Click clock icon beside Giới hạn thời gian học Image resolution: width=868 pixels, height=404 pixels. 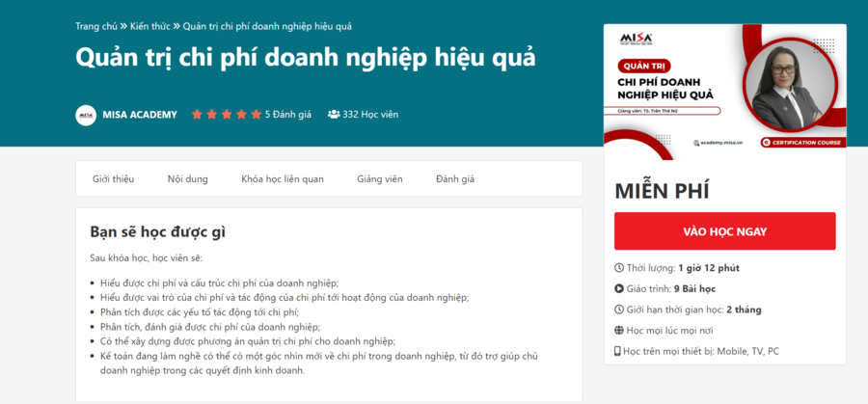(x=619, y=310)
